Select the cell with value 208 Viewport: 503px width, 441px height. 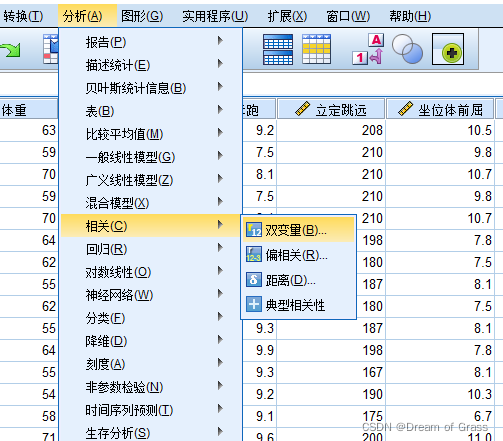click(331, 130)
